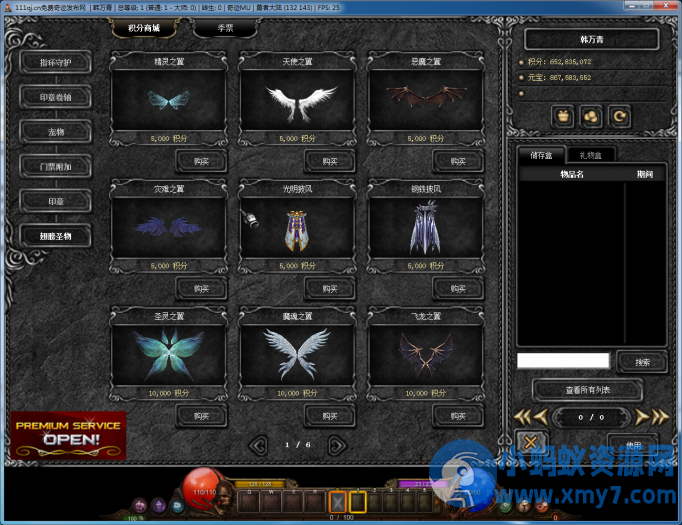Select the 印章卷轴 category
Image resolution: width=682 pixels, height=525 pixels.
(x=56, y=97)
